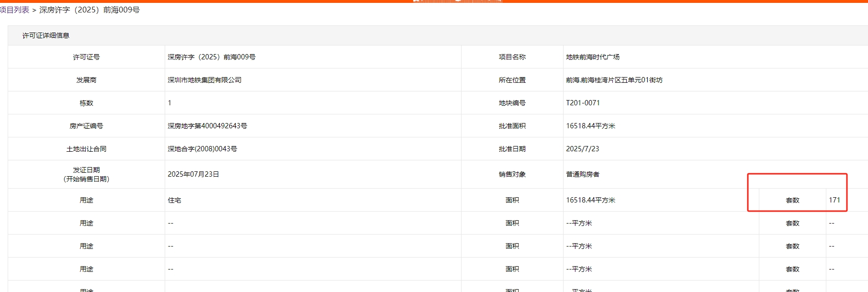The height and width of the screenshot is (292, 868).
Task: Select the 项目名称 label cell
Action: [512, 57]
